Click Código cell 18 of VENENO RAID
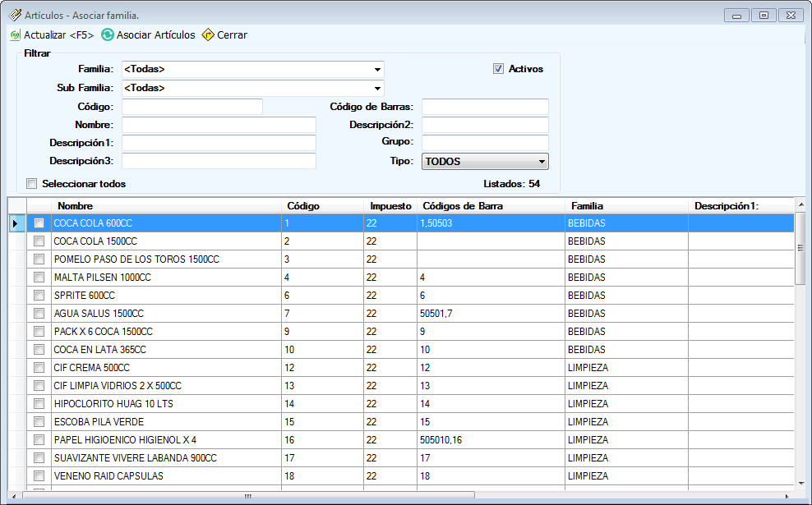812x505 pixels. [323, 476]
